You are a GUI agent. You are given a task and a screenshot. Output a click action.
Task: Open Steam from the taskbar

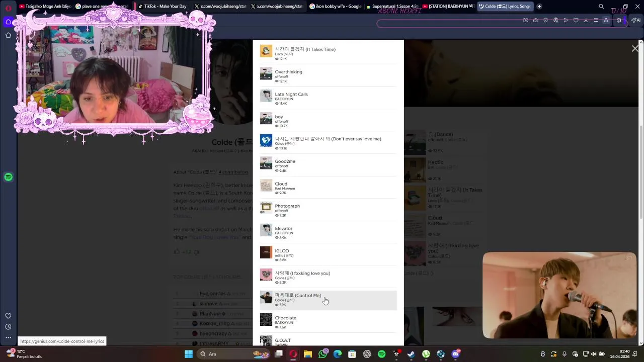(x=411, y=354)
